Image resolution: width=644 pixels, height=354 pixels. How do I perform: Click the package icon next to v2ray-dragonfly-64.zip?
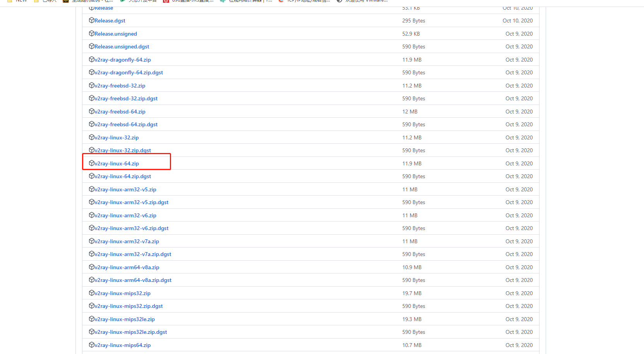click(x=92, y=59)
